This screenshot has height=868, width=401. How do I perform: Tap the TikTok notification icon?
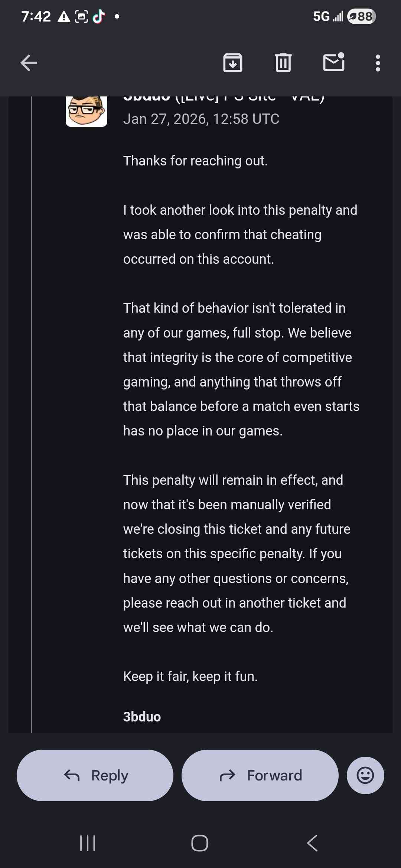pos(99,16)
